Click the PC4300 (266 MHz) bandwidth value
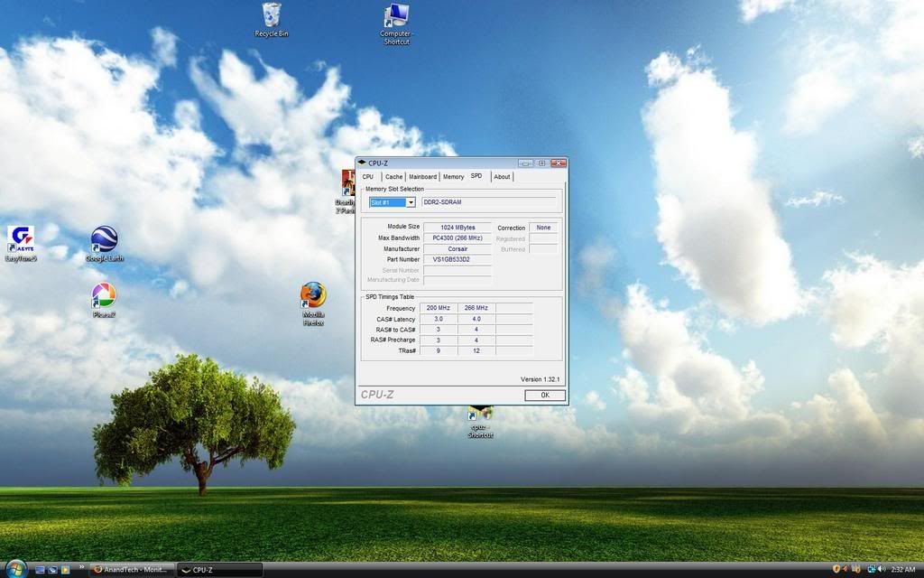The height and width of the screenshot is (578, 924). coord(457,238)
